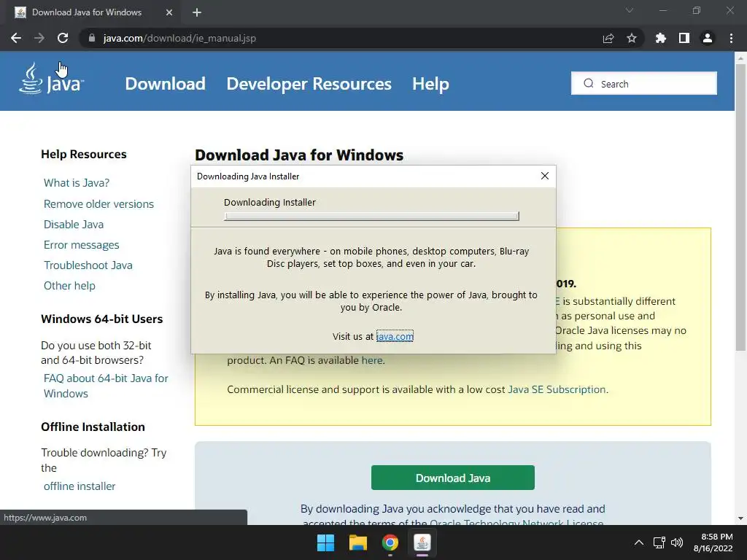Viewport: 747px width, 560px height.
Task: Open Java SE Subscription link
Action: [557, 389]
